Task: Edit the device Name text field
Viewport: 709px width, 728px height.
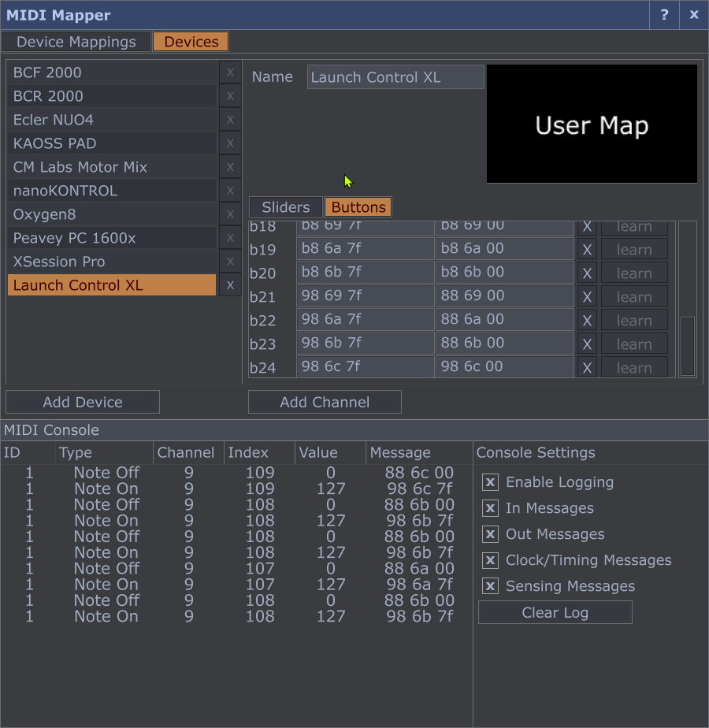Action: (395, 77)
